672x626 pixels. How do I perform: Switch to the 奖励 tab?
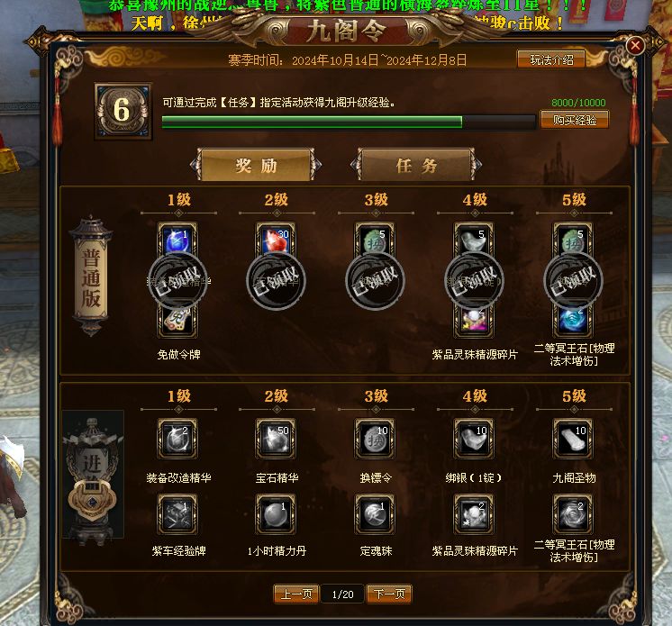pyautogui.click(x=256, y=165)
